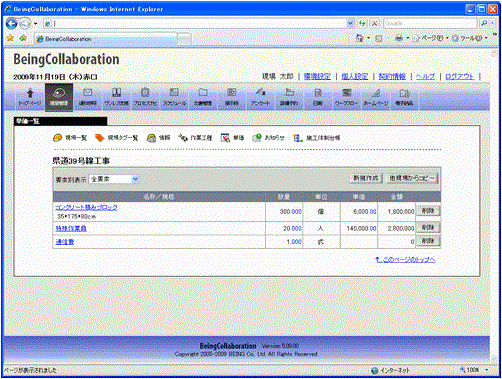This screenshot has width=502, height=379.
Task: Click the Add to Favorites star-plus icon
Action: 23,38
